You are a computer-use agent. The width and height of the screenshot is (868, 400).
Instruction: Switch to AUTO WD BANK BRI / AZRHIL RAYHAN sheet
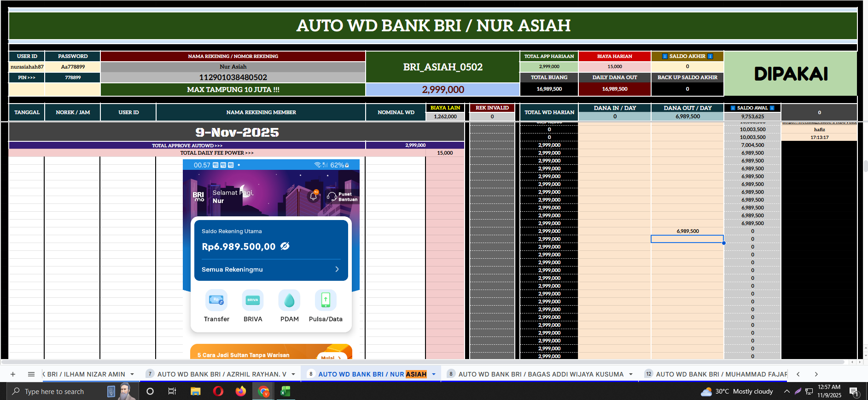click(222, 374)
